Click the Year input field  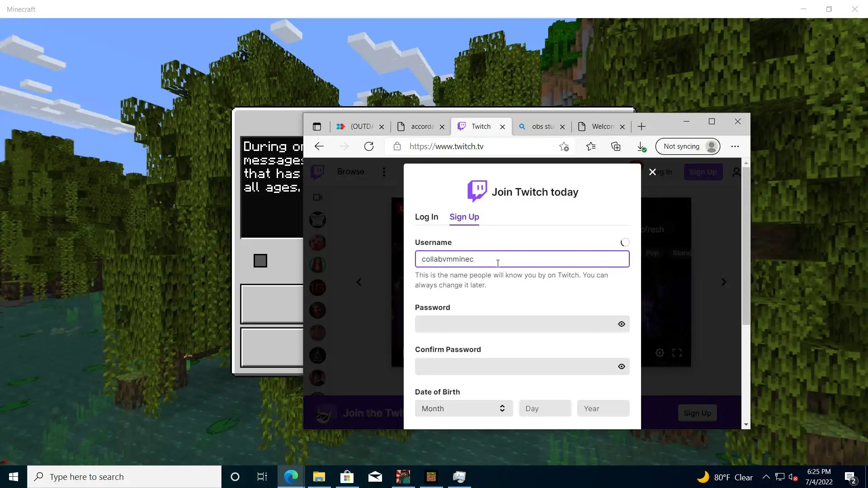point(603,408)
